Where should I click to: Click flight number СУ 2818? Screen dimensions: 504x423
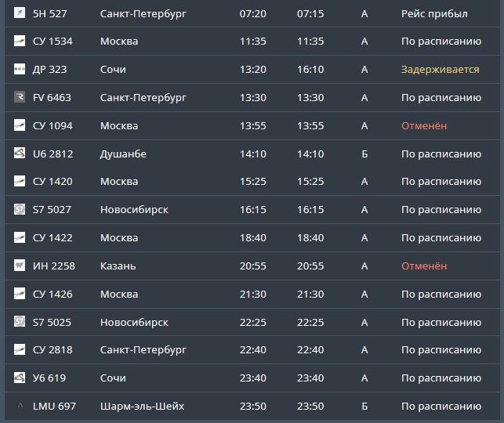53,350
